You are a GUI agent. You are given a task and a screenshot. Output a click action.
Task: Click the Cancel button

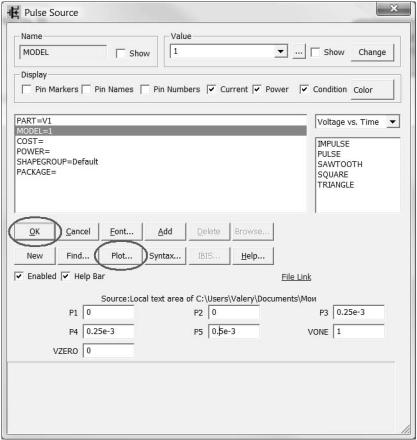pos(78,231)
